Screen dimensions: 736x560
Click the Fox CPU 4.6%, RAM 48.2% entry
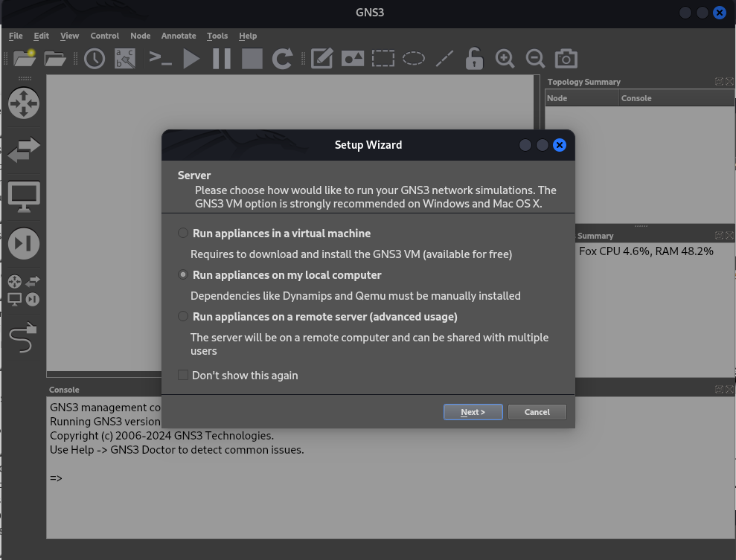click(x=646, y=251)
